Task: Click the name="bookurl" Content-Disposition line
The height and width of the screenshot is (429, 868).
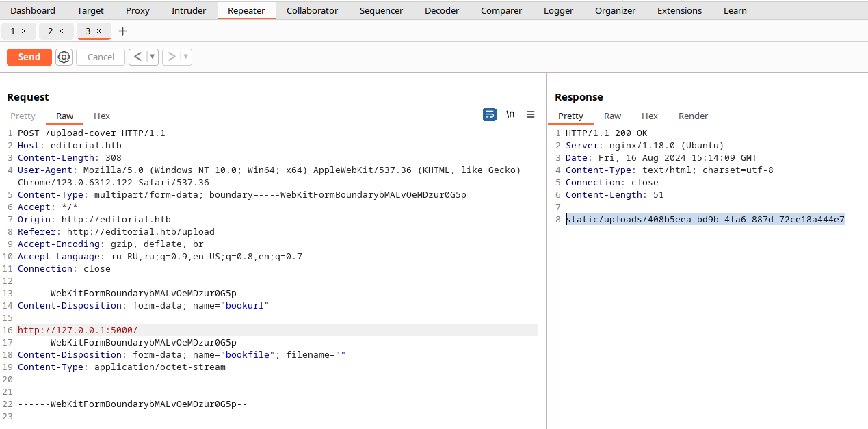Action: (x=144, y=305)
